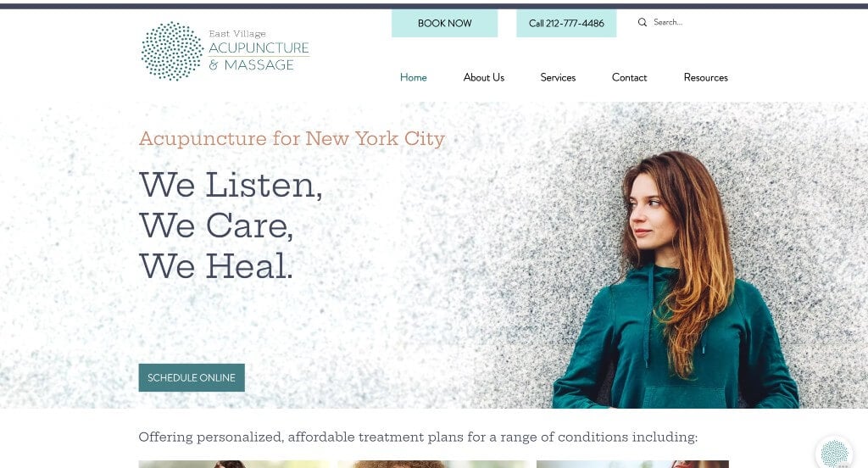Viewport: 868px width, 468px height.
Task: Open the About Us menu
Action: click(x=484, y=77)
